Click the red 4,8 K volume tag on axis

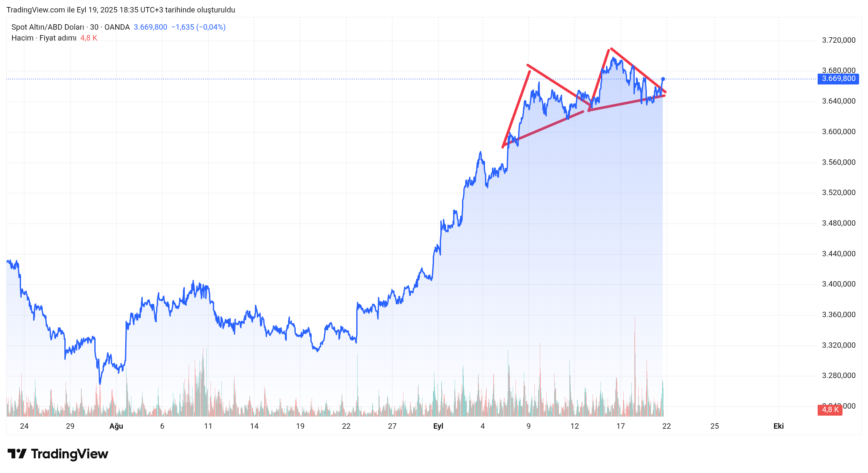coord(829,410)
